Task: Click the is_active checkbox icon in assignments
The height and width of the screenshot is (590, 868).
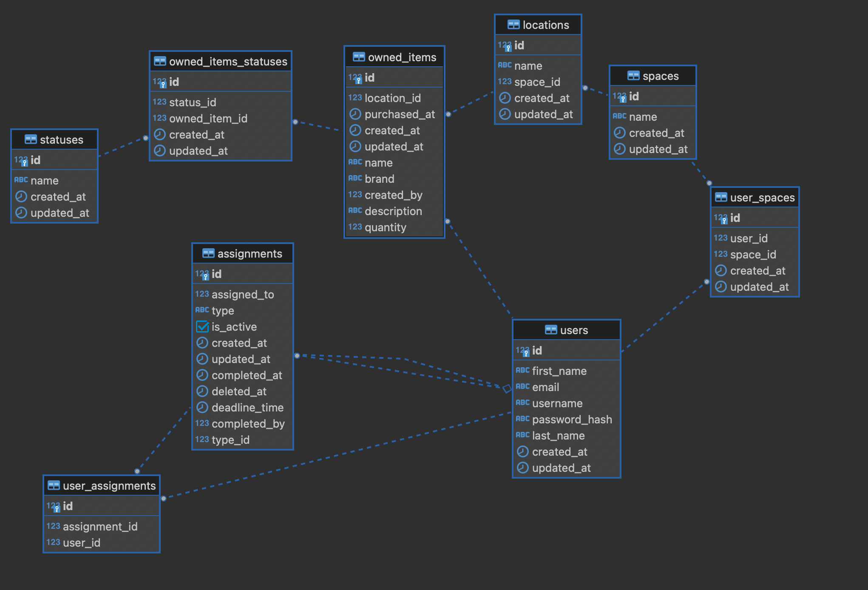Action: pos(202,326)
